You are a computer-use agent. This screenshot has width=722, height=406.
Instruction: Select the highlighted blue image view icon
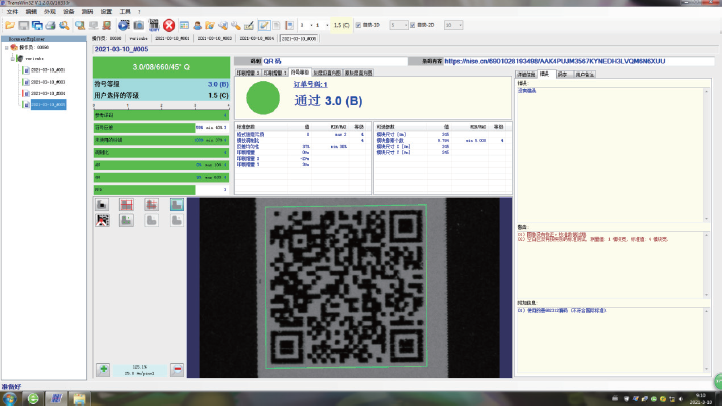click(177, 205)
